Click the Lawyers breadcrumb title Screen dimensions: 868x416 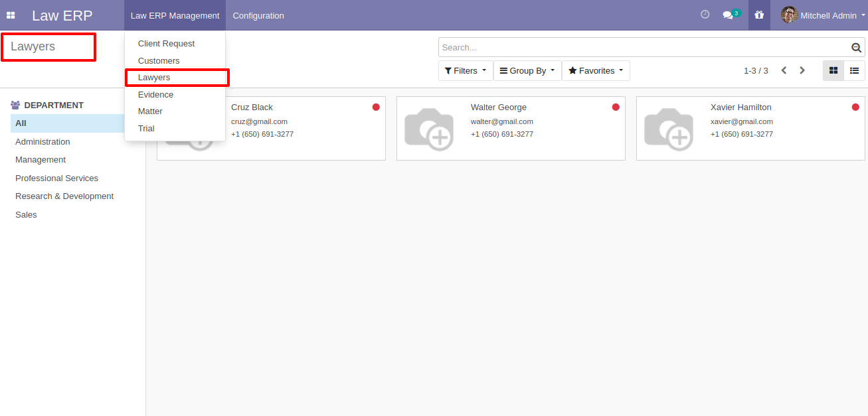tap(33, 46)
